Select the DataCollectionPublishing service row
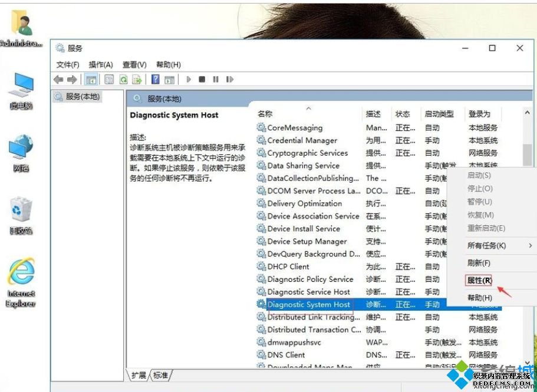The image size is (537, 392). [352, 178]
